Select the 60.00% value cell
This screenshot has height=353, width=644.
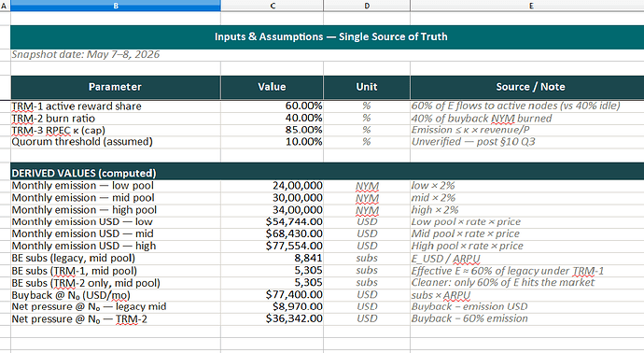tap(272, 106)
